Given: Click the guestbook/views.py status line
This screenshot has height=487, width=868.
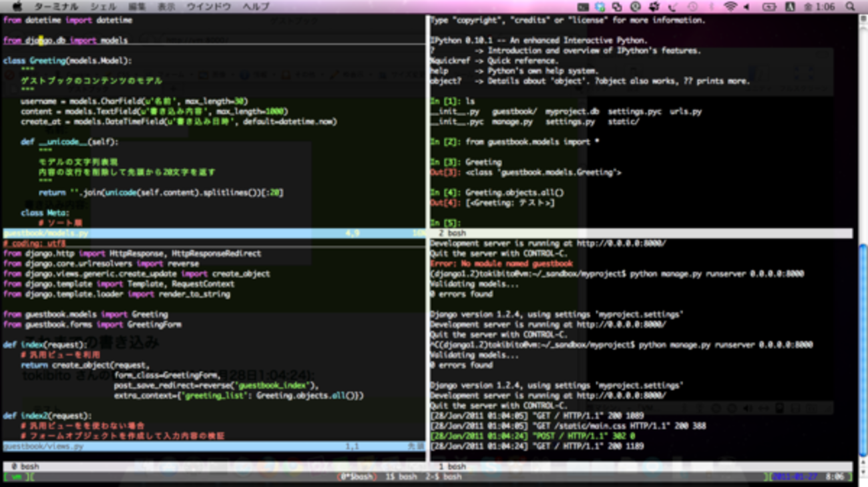Looking at the screenshot, I should click(x=44, y=446).
